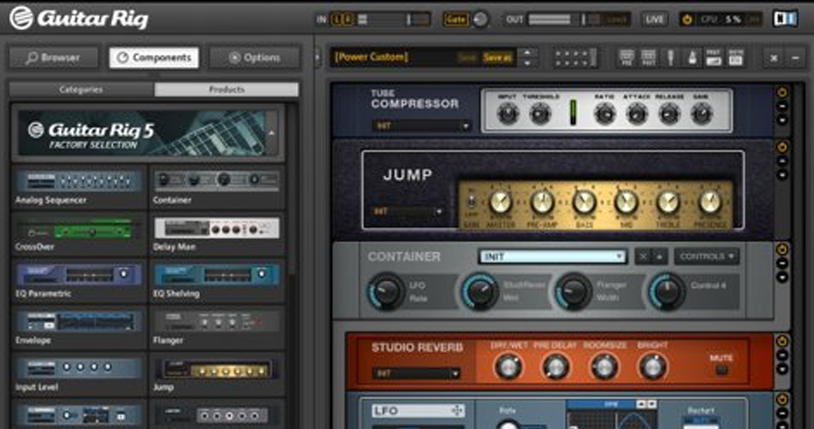This screenshot has width=814, height=429.
Task: Show the Tapedeck Post module
Action: [x=648, y=58]
